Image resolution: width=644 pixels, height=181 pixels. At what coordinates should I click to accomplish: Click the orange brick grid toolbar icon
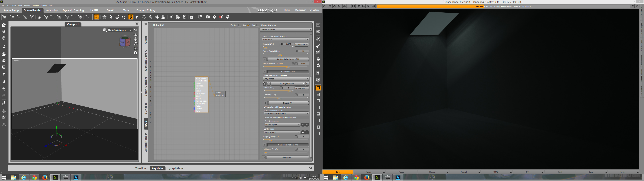pyautogui.click(x=97, y=17)
